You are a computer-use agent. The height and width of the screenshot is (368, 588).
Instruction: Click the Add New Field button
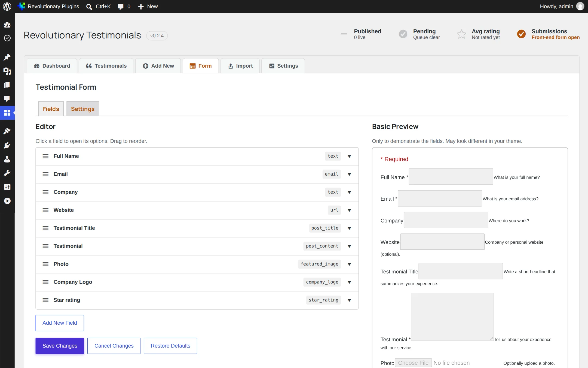click(x=60, y=323)
